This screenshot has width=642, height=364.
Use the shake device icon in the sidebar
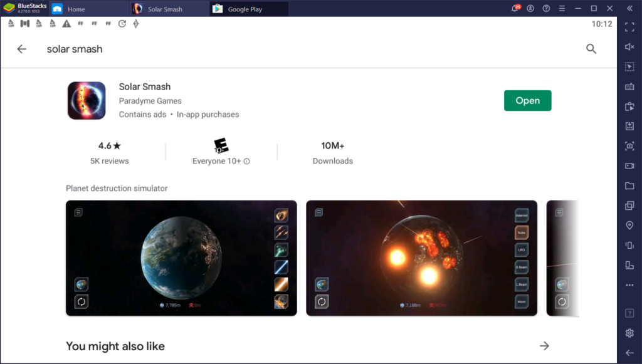click(x=629, y=245)
